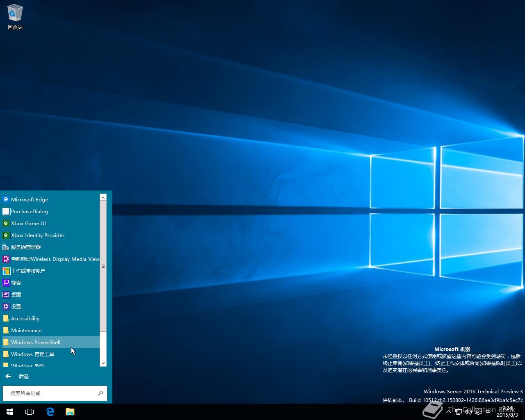This screenshot has height=420, width=525.
Task: Click the magnifier icon in search box
Action: click(100, 393)
